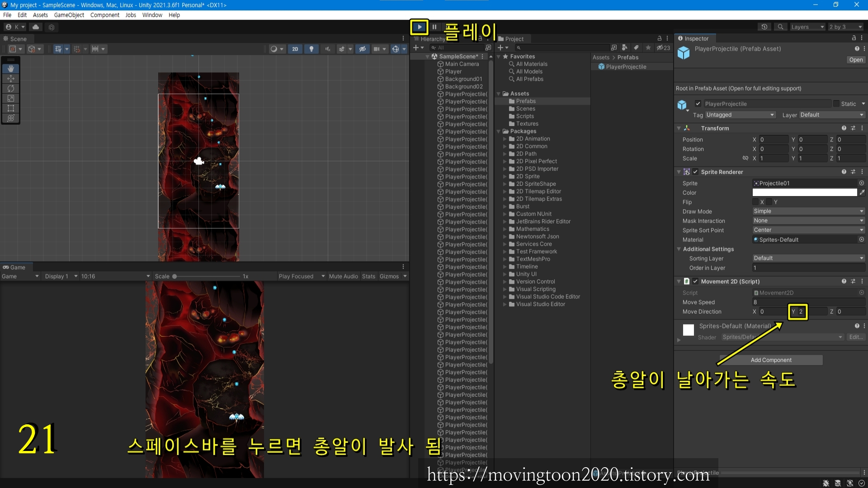The height and width of the screenshot is (488, 868).
Task: Select the Transform tool in Scene overlay
Action: pos(11,118)
